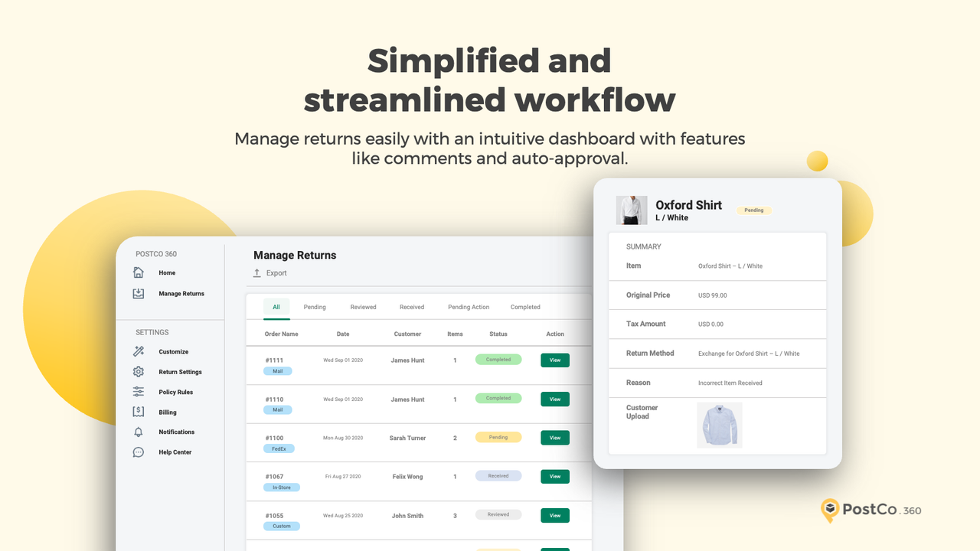This screenshot has height=551, width=980.
Task: View return order #1067 from Felix Wong
Action: pos(555,476)
